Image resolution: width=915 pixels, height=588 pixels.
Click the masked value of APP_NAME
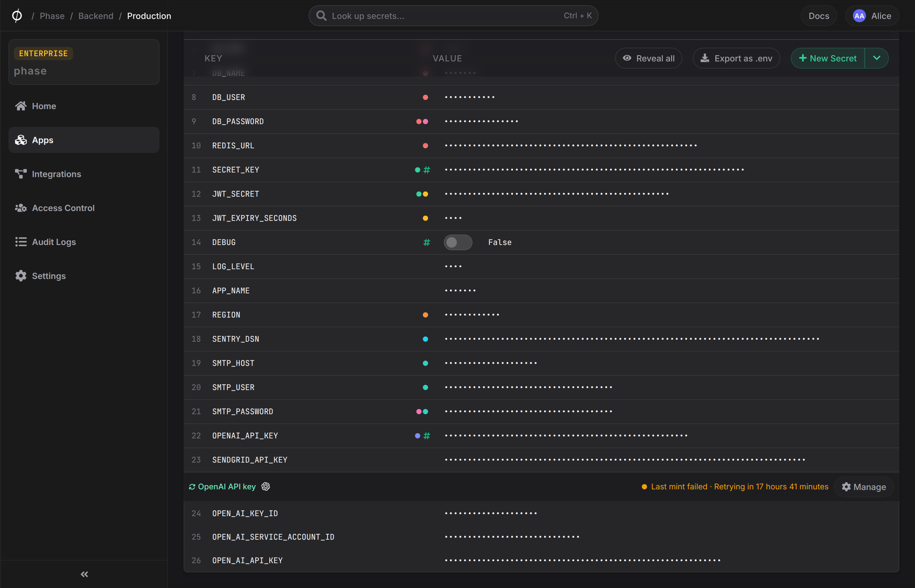[x=460, y=290]
